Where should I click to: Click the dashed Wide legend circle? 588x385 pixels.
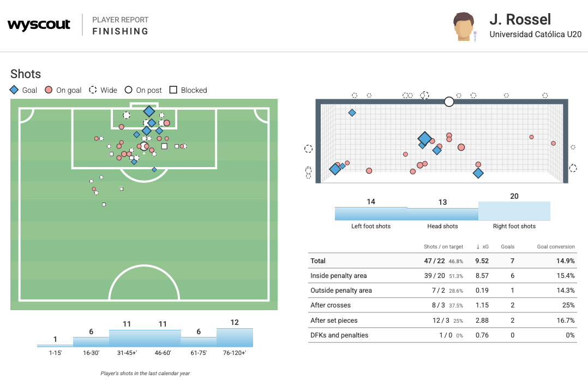click(x=93, y=90)
